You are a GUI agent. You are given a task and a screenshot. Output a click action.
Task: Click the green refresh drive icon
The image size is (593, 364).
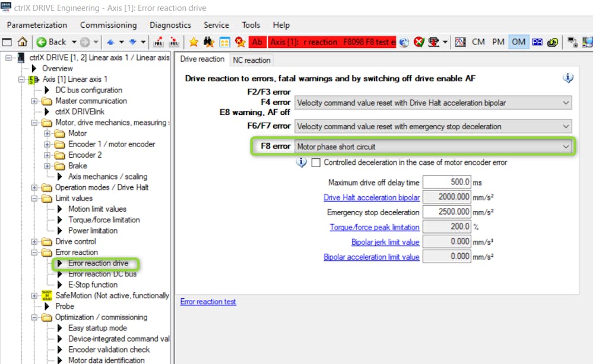[553, 42]
